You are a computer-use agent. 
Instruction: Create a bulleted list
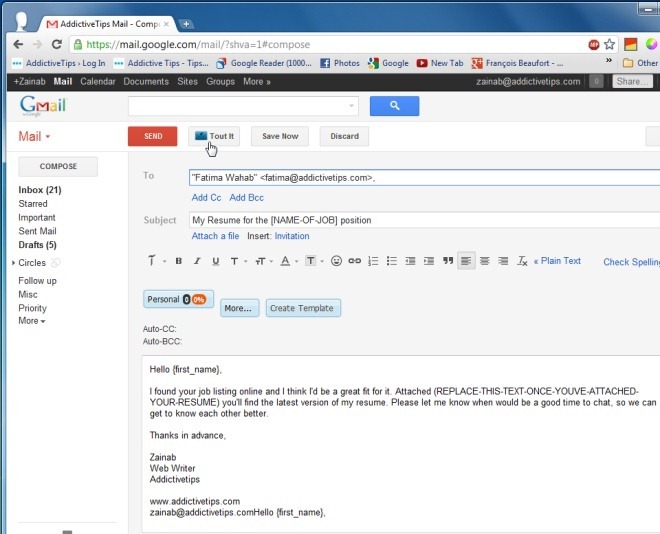point(392,261)
